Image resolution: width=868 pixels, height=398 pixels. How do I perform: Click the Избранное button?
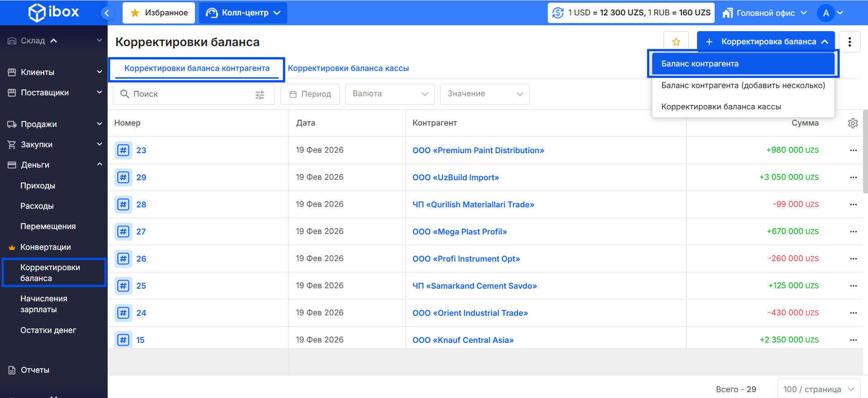click(159, 13)
